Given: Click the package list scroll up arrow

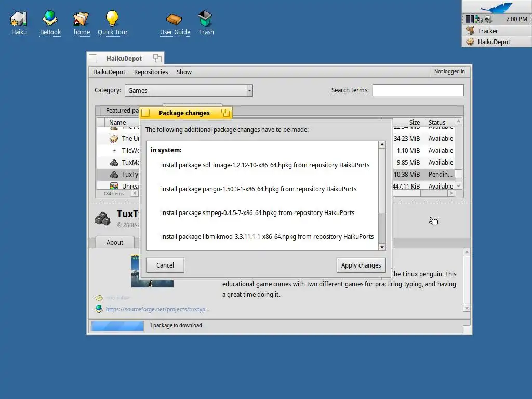Looking at the screenshot, I should [458, 121].
